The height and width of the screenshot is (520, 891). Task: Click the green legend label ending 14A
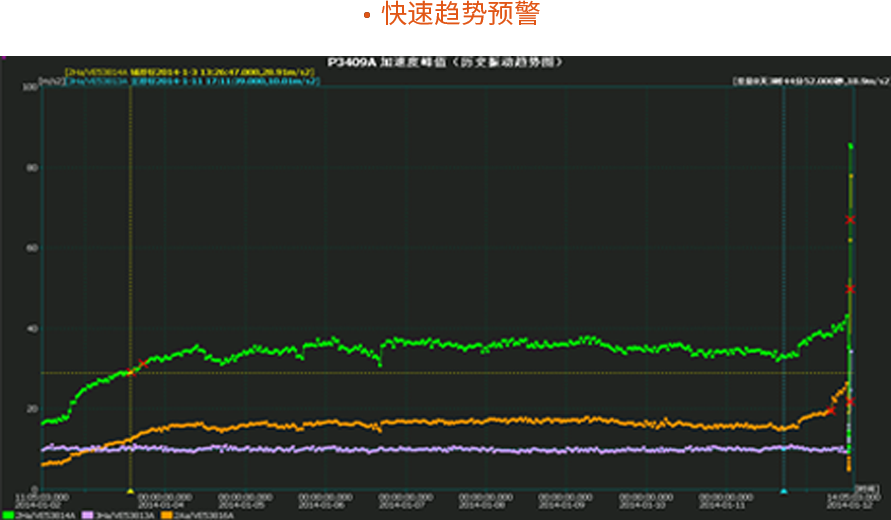coord(45,515)
